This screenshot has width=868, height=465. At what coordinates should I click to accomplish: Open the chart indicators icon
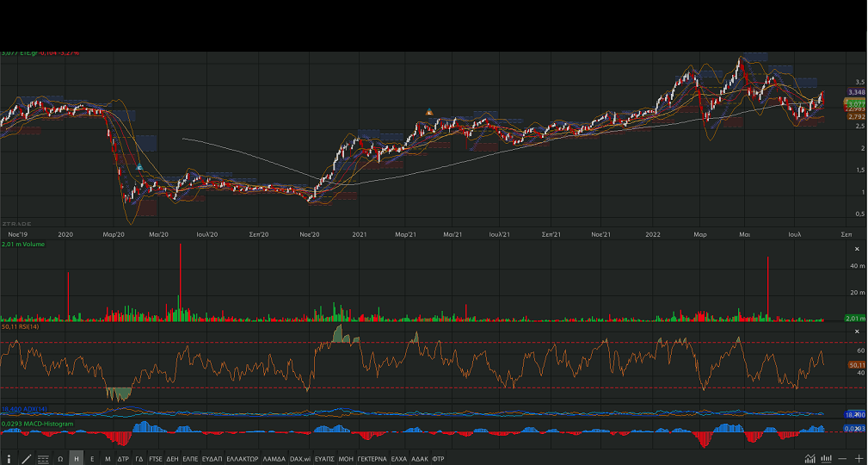click(x=810, y=459)
